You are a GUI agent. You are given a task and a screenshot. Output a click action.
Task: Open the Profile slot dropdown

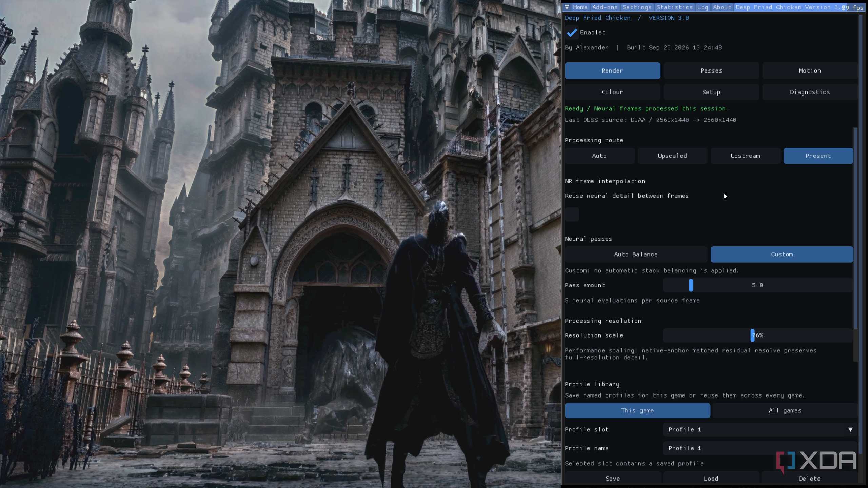pyautogui.click(x=760, y=430)
